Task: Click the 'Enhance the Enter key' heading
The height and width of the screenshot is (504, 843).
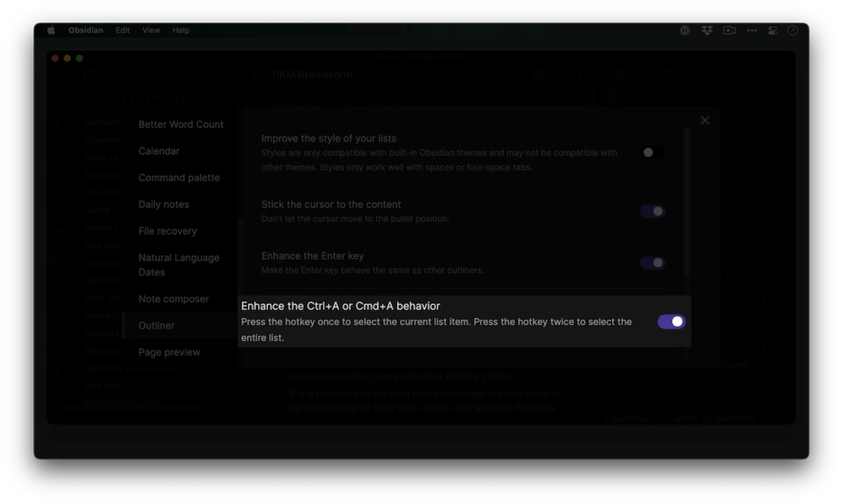Action: pos(313,255)
